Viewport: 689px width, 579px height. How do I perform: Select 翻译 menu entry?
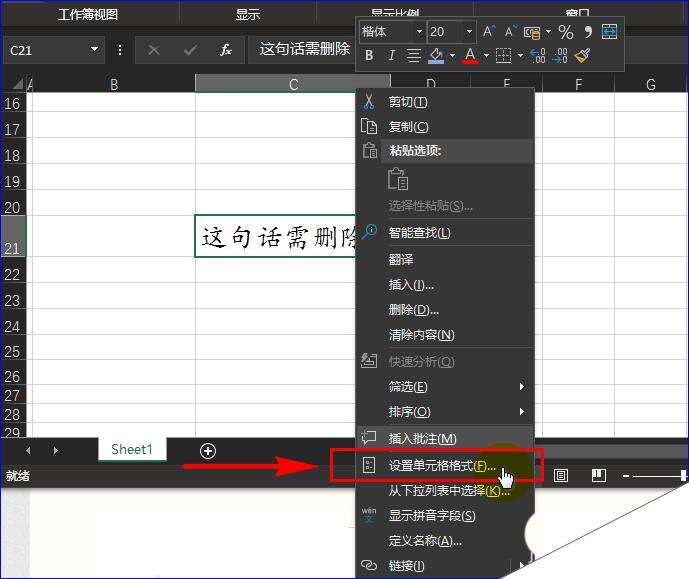[444, 260]
